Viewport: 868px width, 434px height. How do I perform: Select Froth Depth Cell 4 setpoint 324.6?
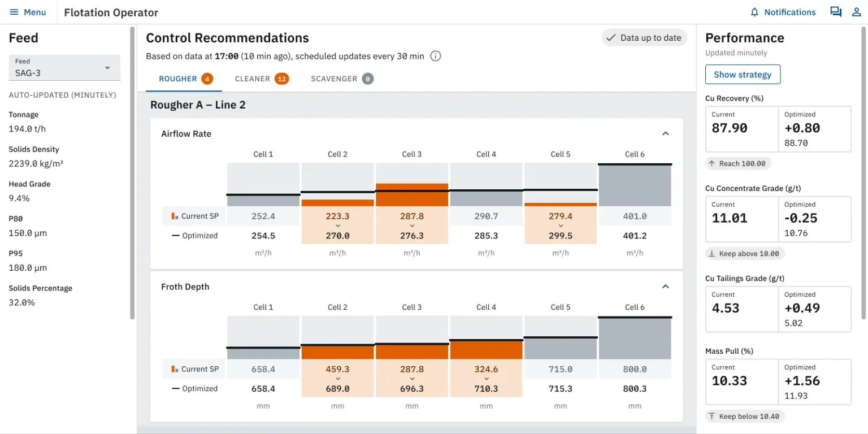point(486,369)
